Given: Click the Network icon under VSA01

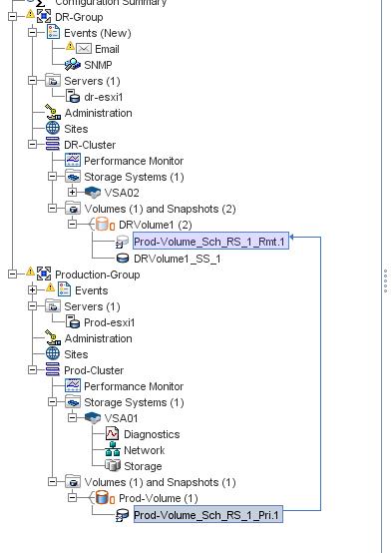Looking at the screenshot, I should pyautogui.click(x=113, y=450).
